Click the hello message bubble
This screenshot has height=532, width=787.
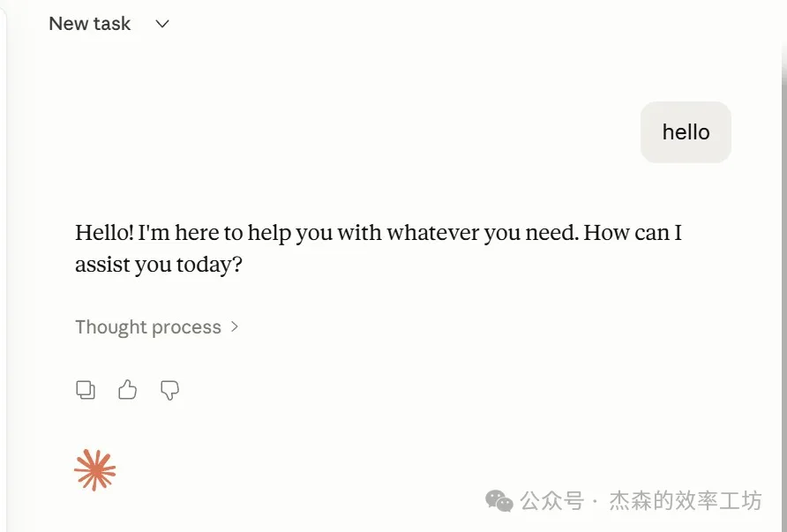[x=686, y=131]
